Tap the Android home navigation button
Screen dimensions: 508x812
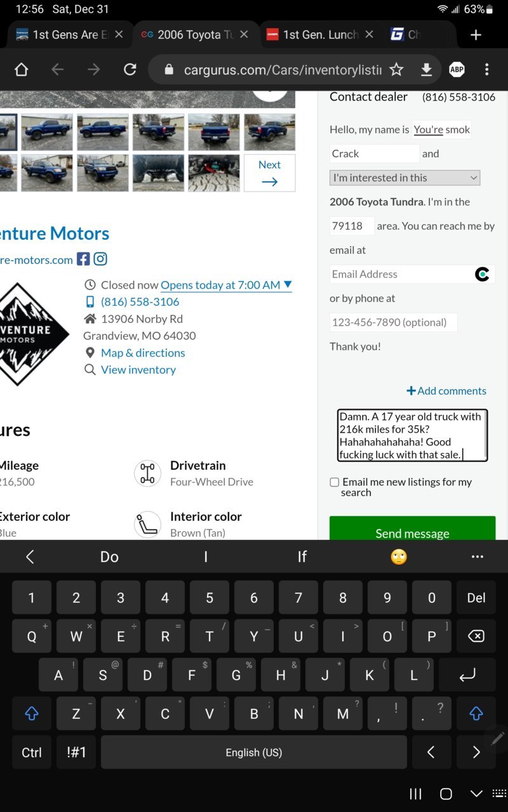pos(446,794)
